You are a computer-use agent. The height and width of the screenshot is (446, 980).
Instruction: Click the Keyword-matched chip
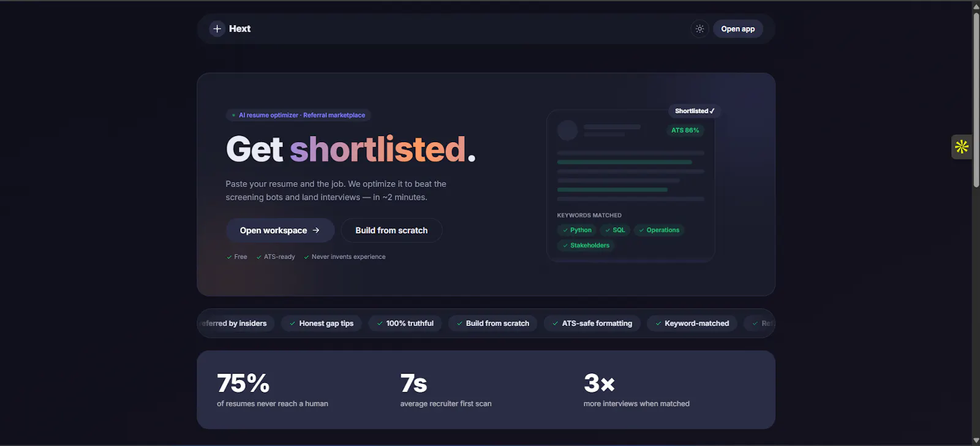692,323
